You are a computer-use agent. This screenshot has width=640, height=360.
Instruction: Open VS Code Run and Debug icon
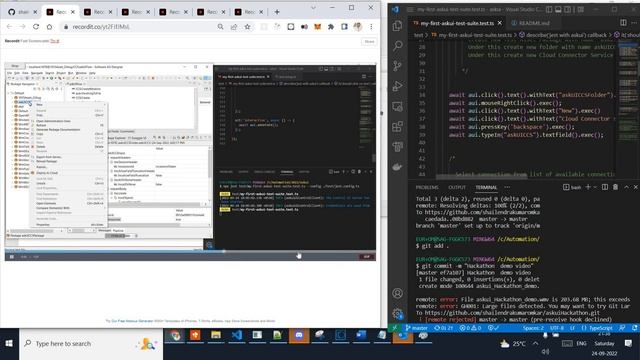(x=397, y=86)
